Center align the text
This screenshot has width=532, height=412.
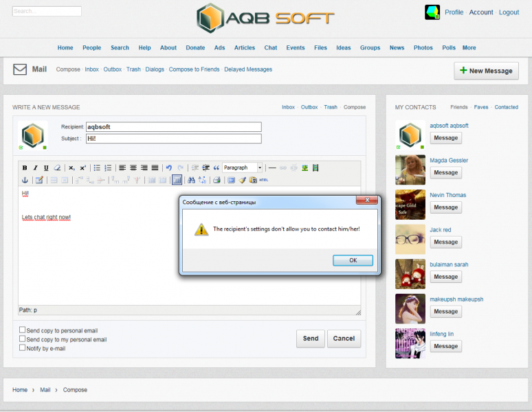tap(133, 168)
